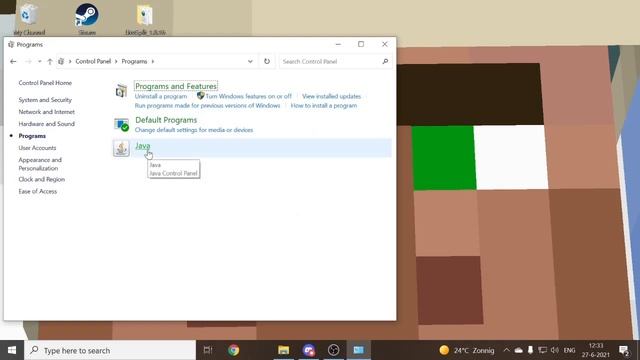Click the network tray icon
Viewport: 640px width, 360px height.
542,350
